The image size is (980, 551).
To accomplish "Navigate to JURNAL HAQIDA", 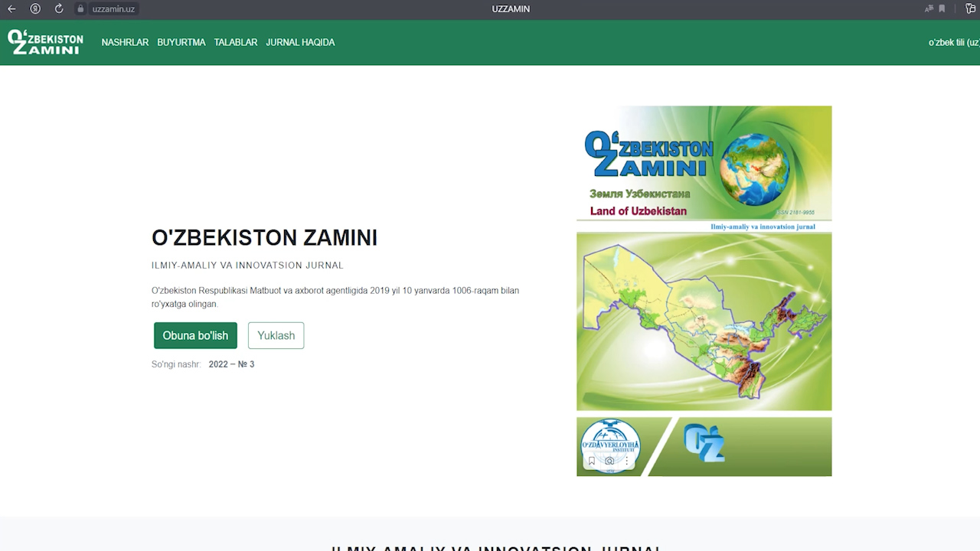I will point(300,43).
